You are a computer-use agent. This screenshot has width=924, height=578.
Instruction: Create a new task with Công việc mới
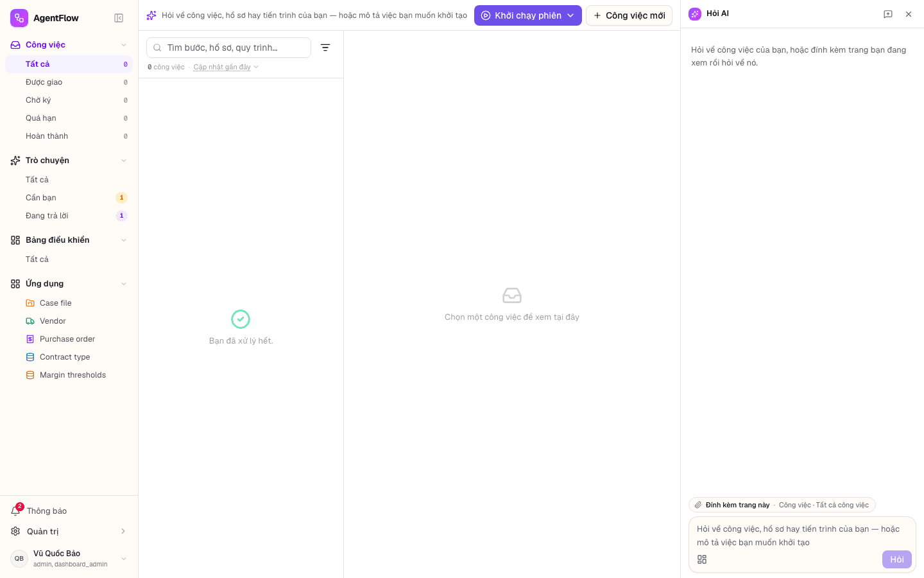629,15
